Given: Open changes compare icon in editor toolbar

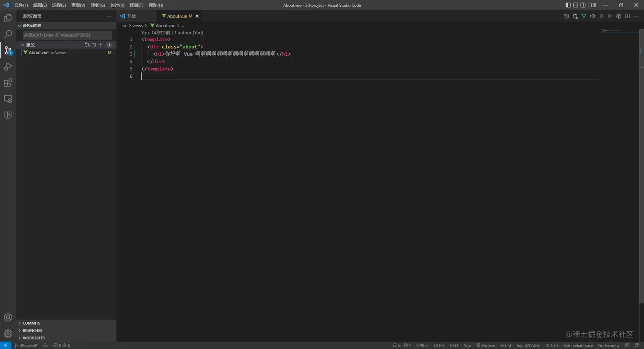Looking at the screenshot, I should coord(575,16).
